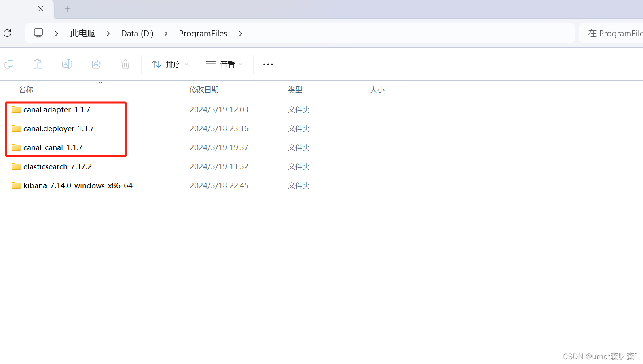The image size is (643, 364).
Task: Select canal.adapter-1.1.7 folder name
Action: (x=57, y=109)
